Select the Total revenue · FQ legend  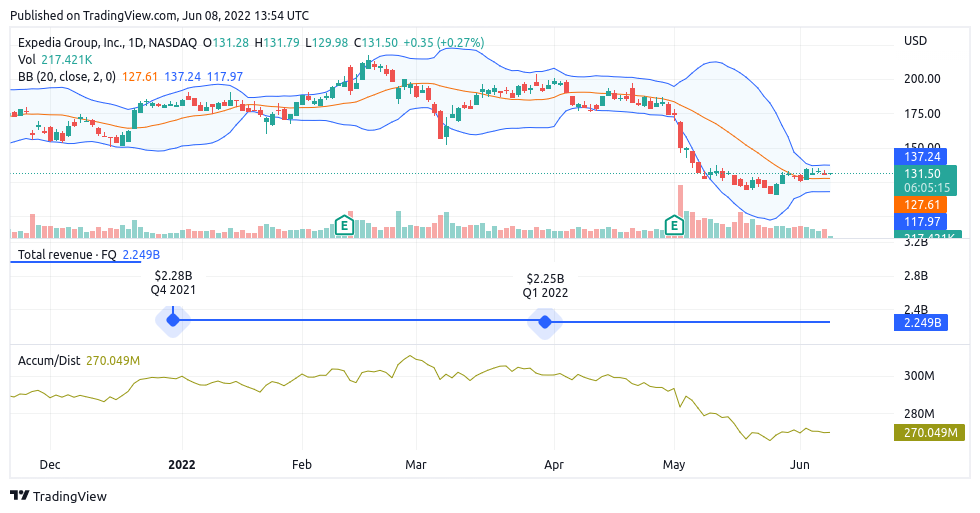pyautogui.click(x=67, y=255)
